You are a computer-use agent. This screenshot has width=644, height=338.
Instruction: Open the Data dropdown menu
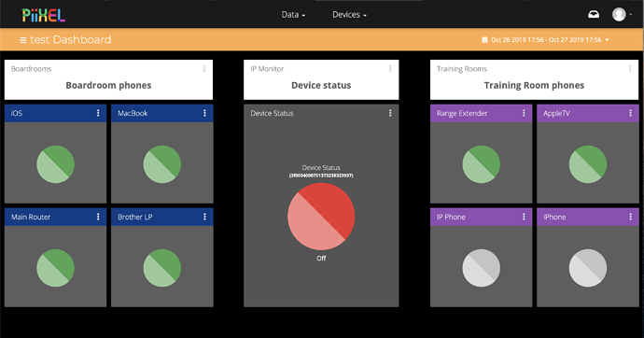293,15
